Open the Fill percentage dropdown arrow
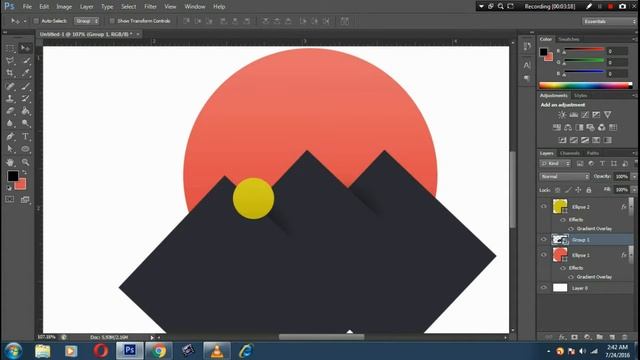Screen dimensions: 640x360 [x=634, y=190]
